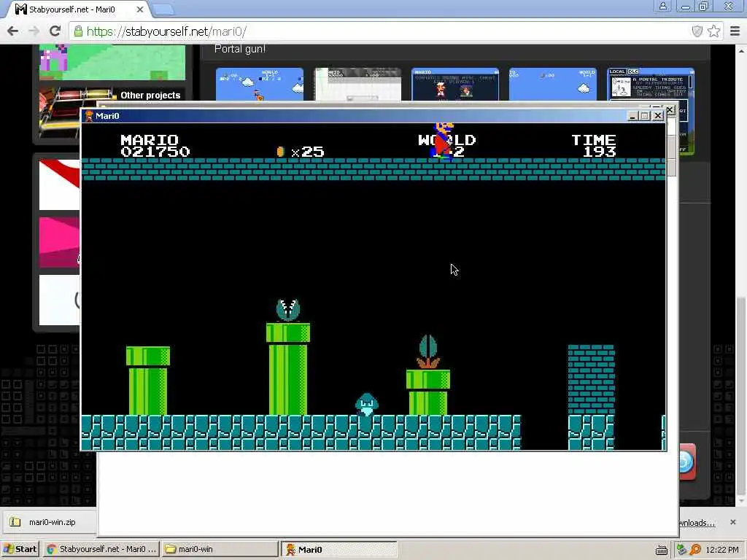747x560 pixels.
Task: Click the blue round icon behind game window
Action: [x=686, y=462]
